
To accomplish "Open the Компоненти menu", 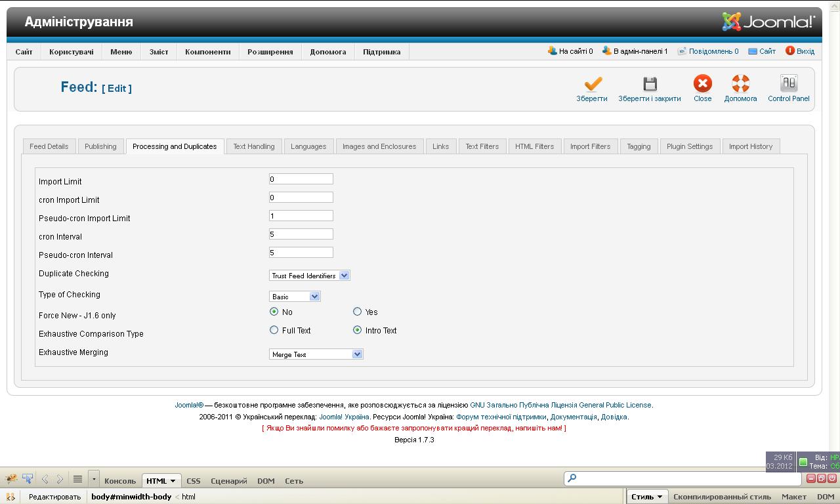I will click(208, 52).
